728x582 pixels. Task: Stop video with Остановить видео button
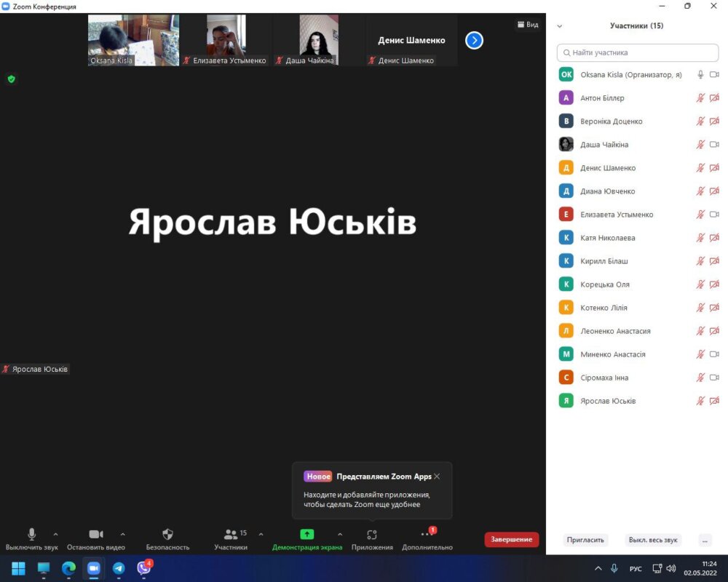pyautogui.click(x=95, y=539)
